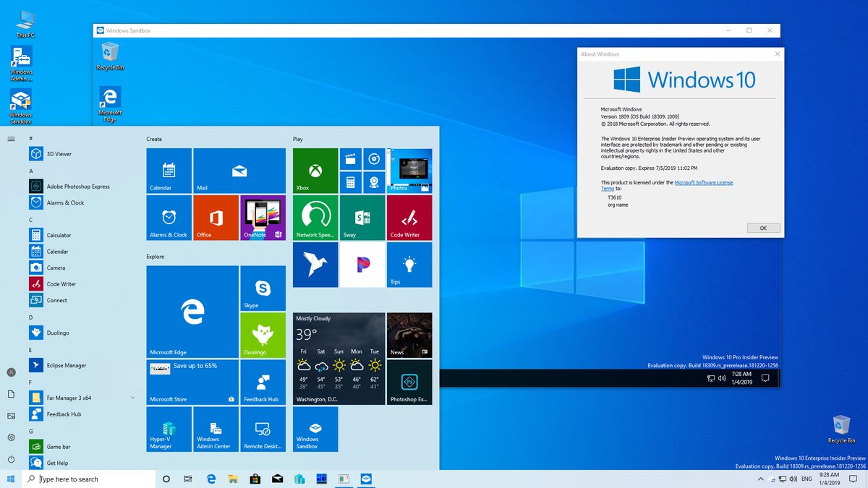Open the Hyper-V Manager tile
The height and width of the screenshot is (488, 868).
pyautogui.click(x=169, y=429)
